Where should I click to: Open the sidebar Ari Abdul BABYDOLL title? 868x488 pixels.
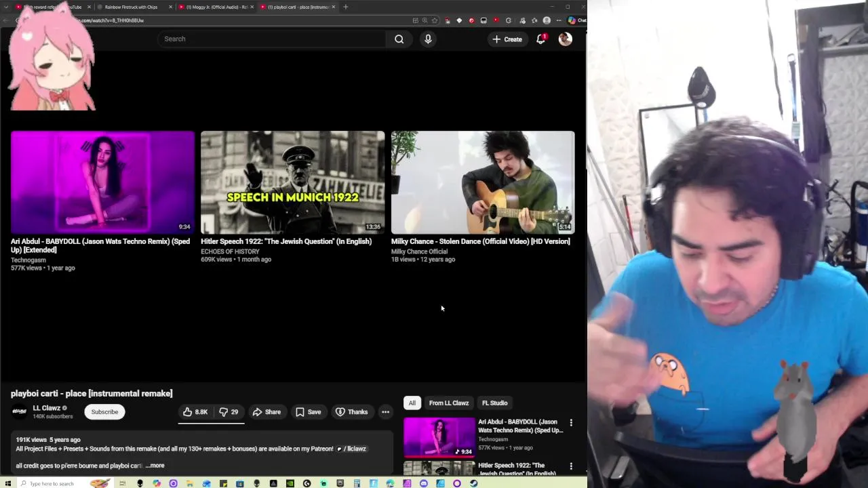520,426
